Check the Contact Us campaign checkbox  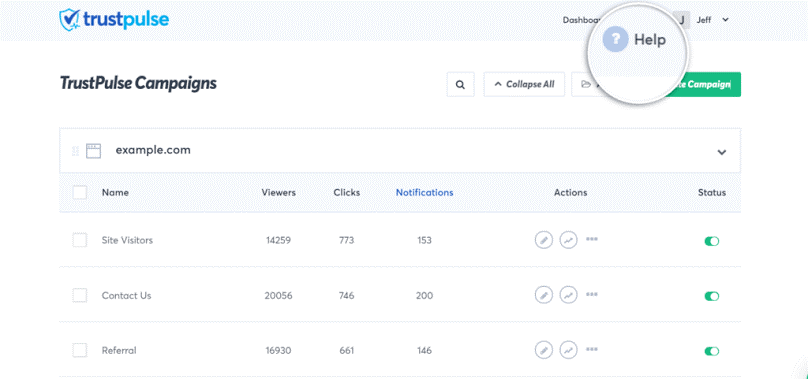tap(80, 295)
